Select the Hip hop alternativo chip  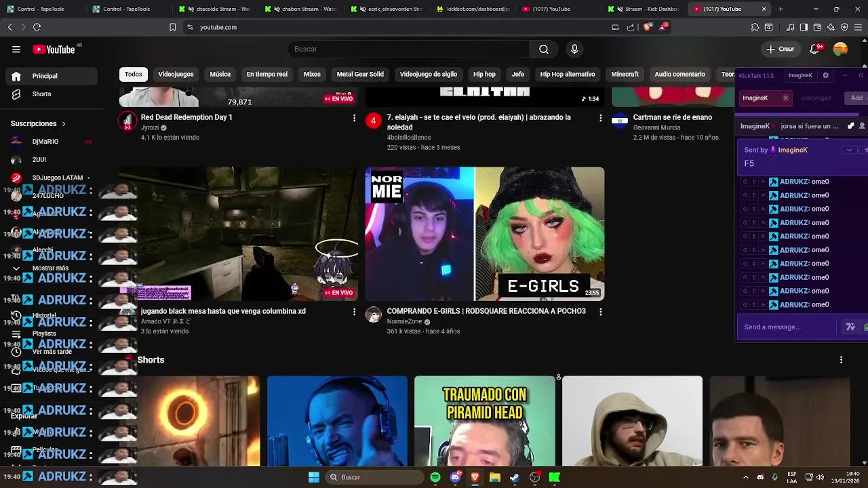click(x=568, y=75)
